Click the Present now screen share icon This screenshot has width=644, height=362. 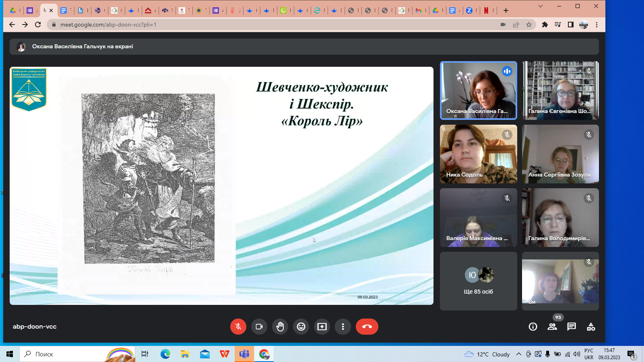tap(322, 327)
